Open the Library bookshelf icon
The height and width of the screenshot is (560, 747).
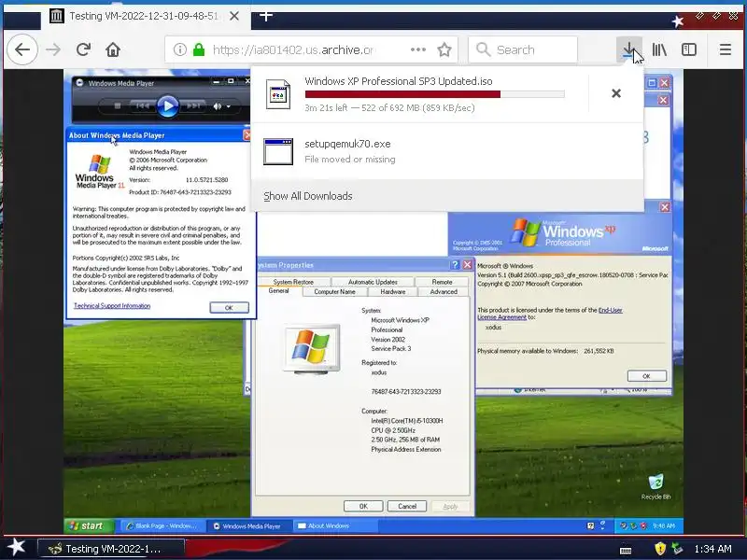(x=659, y=49)
